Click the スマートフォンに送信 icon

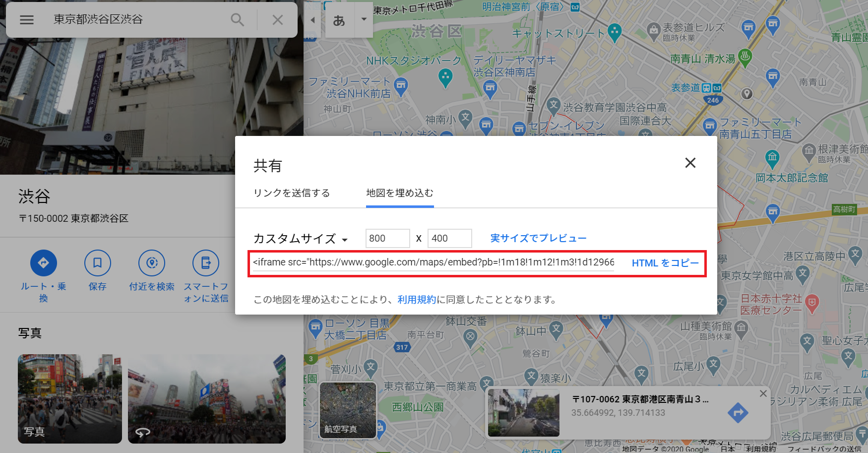pyautogui.click(x=206, y=263)
